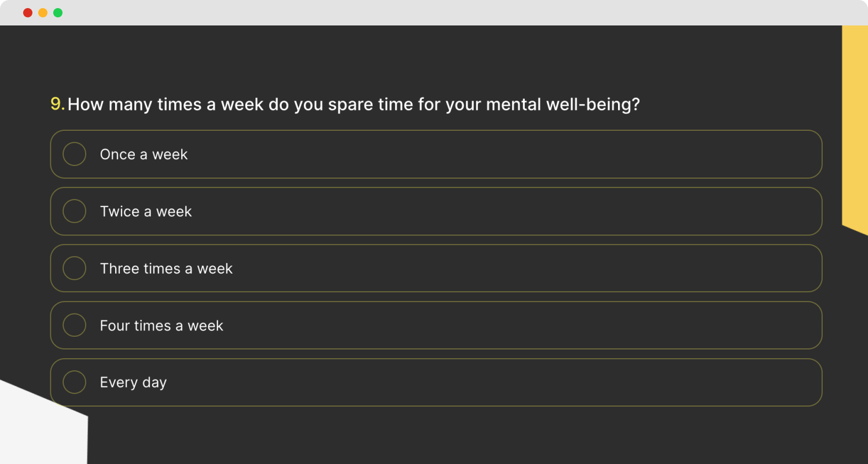868x464 pixels.
Task: Click the 'Twice a week' label text
Action: tap(145, 211)
